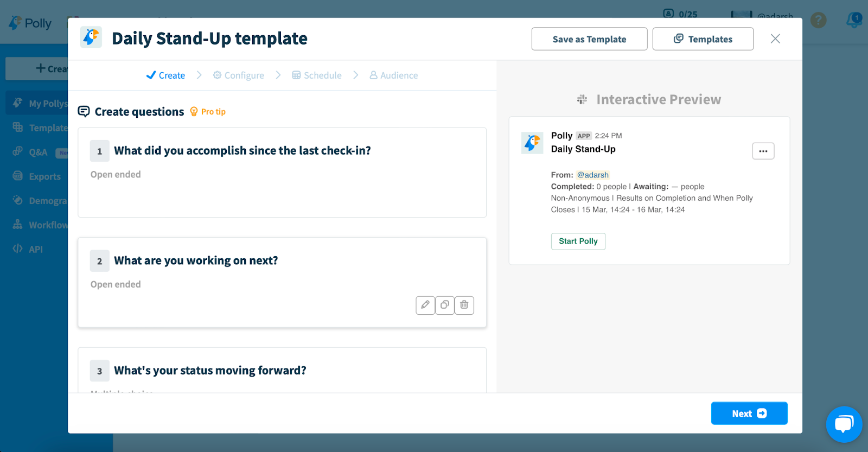Click the @adarsh mention in preview
This screenshot has height=452, width=868.
593,175
